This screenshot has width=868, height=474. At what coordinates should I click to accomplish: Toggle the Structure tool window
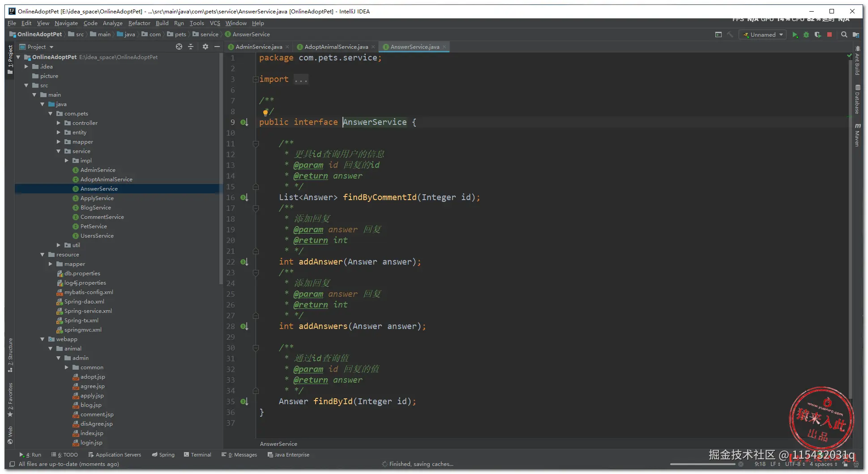[10, 355]
